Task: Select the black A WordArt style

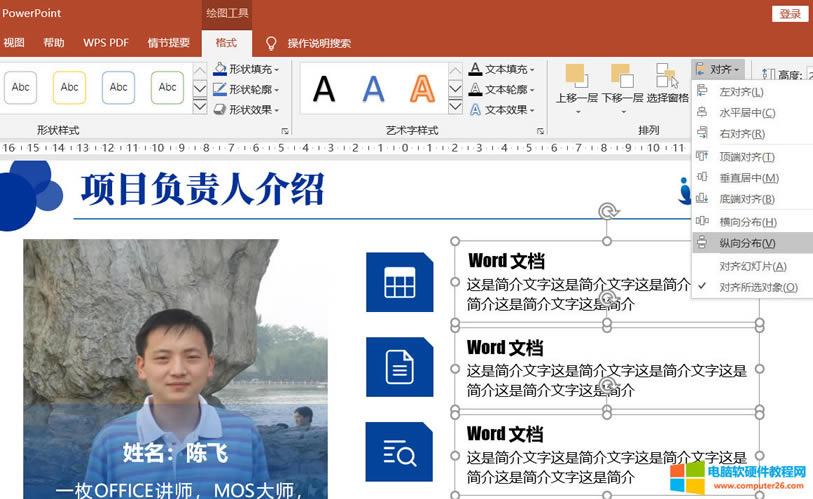Action: [x=324, y=89]
